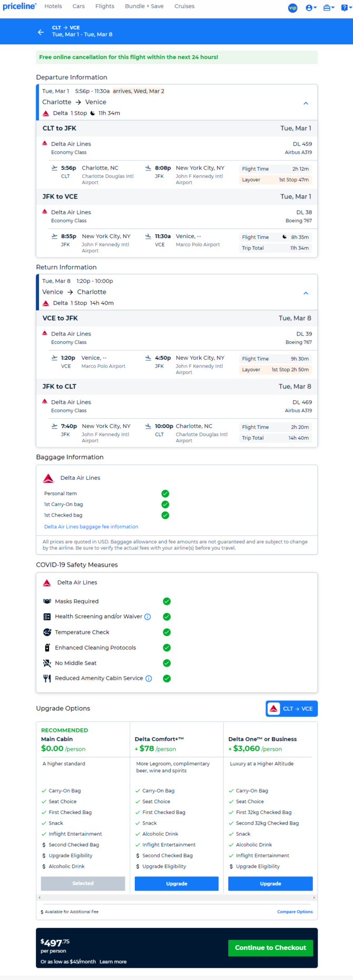This screenshot has width=353, height=980.
Task: Click the 1st Carry-On bag green checkmark
Action: 165,504
